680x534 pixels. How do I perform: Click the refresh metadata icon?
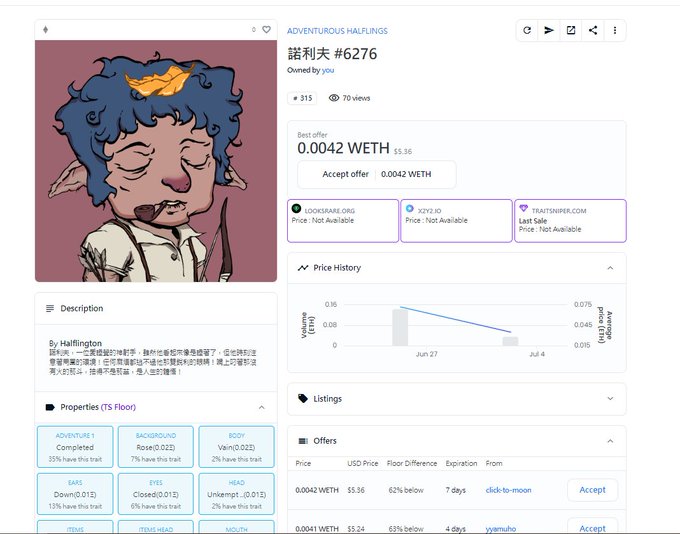tap(527, 30)
